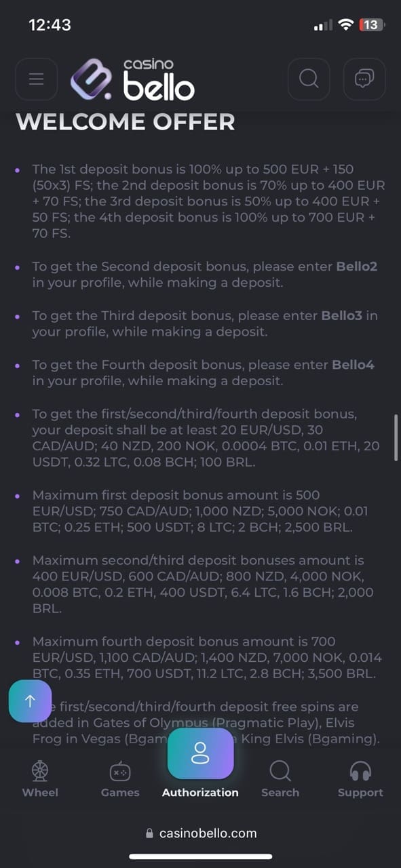401x868 pixels.
Task: Click the page scrollbar on the right edge
Action: [x=396, y=438]
